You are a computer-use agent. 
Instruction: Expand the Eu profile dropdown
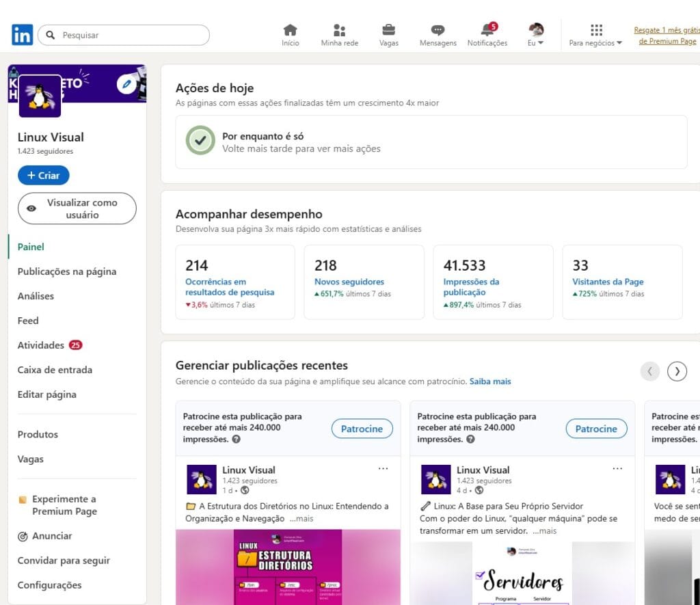click(x=536, y=35)
